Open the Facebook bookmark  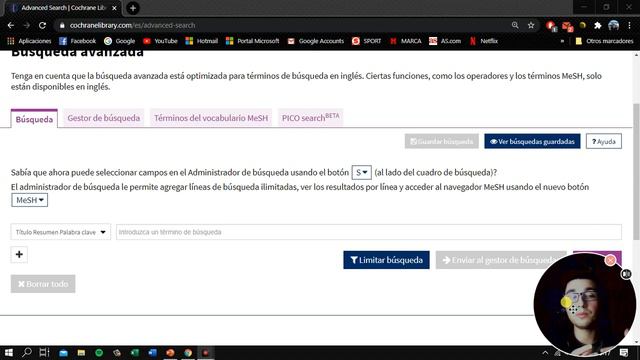pos(78,41)
